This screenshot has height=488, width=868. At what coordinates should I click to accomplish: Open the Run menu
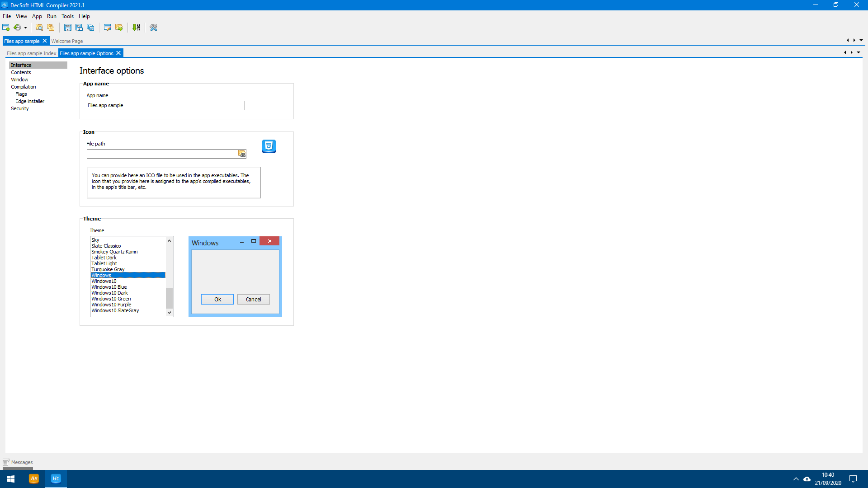tap(52, 16)
